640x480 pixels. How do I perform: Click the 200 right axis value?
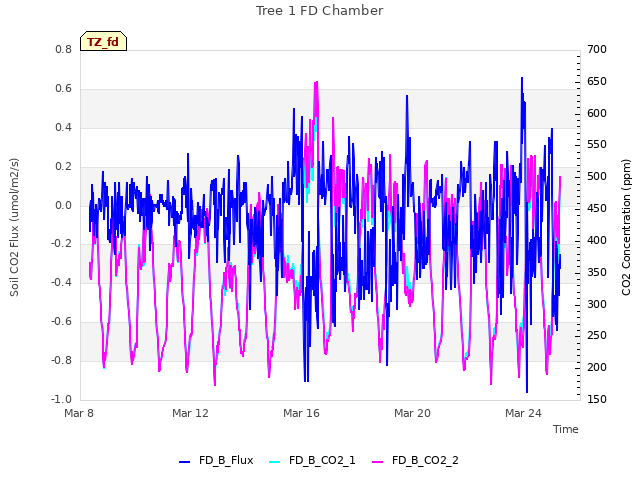[597, 367]
